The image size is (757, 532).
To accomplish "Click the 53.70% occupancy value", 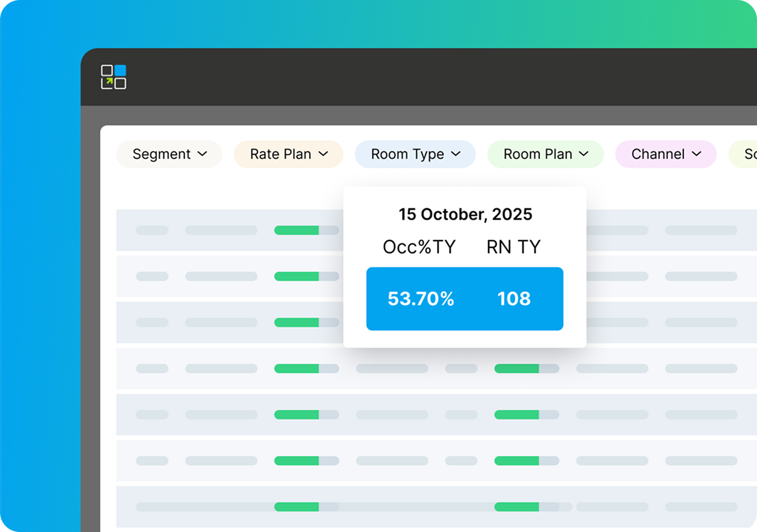I will click(x=421, y=299).
